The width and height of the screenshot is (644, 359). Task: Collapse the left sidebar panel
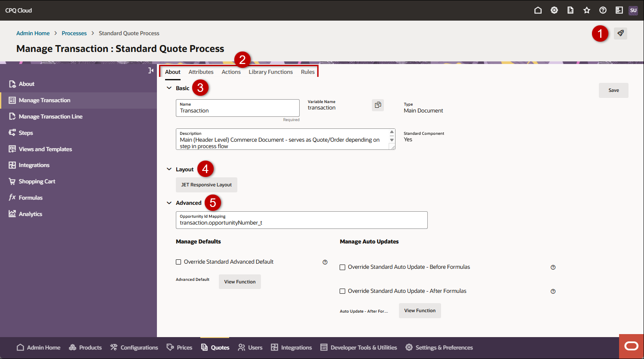(150, 70)
